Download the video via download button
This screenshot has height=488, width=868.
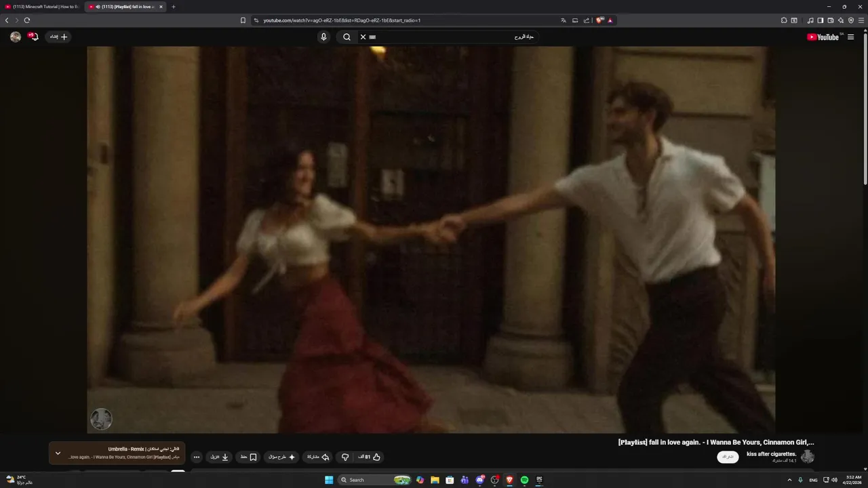[219, 457]
